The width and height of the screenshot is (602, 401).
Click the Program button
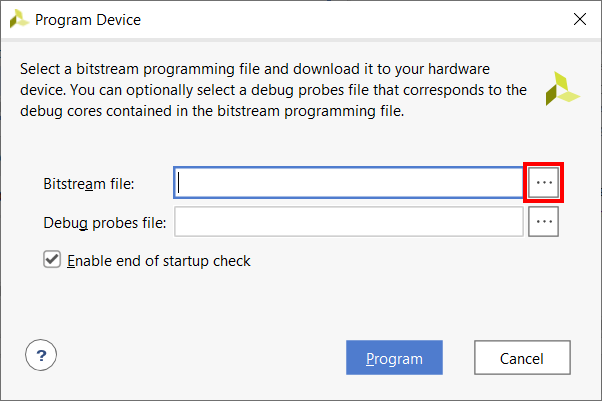click(x=394, y=357)
